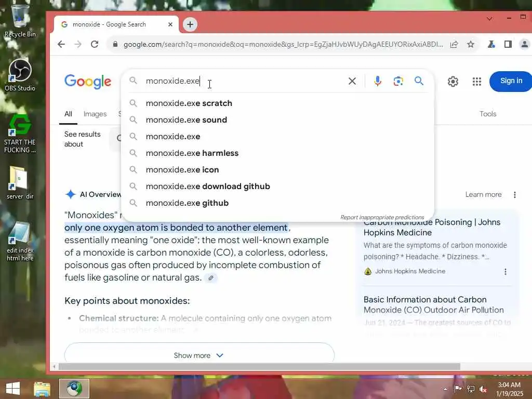
Task: Open AI Overview three-dot options menu
Action: tap(515, 195)
